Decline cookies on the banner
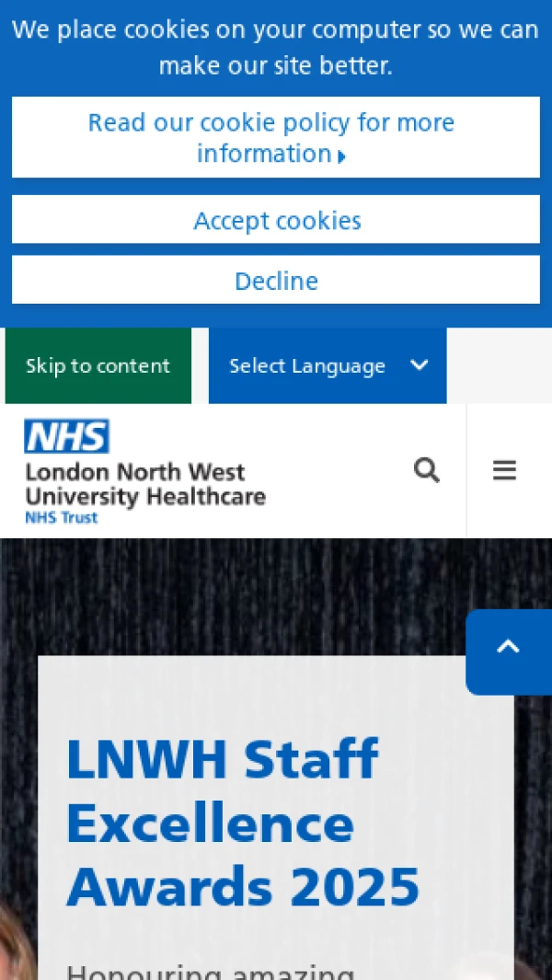This screenshot has height=980, width=552. point(276,280)
